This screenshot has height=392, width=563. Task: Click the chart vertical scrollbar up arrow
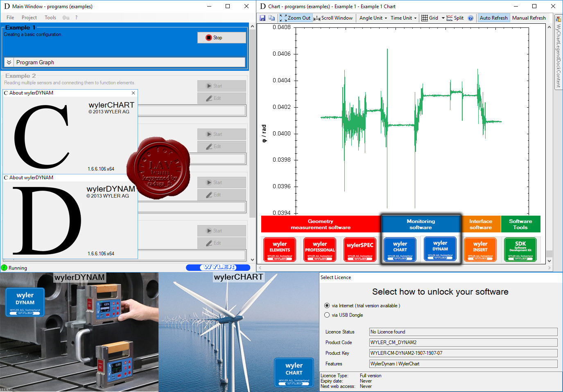point(549,27)
